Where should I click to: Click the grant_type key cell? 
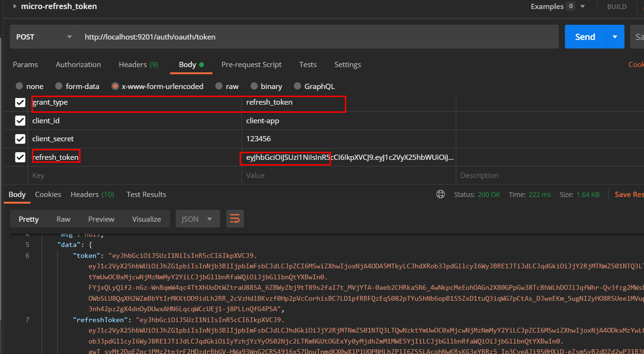click(x=135, y=102)
